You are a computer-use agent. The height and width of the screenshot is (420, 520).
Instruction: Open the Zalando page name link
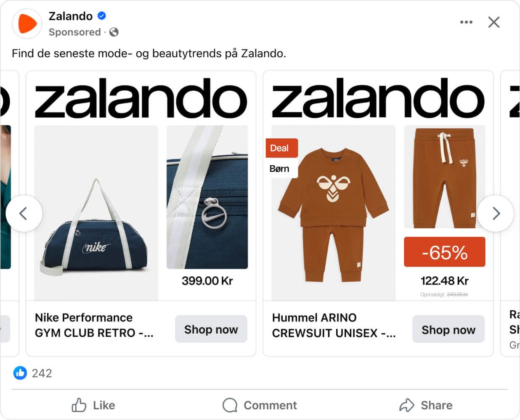coord(71,16)
